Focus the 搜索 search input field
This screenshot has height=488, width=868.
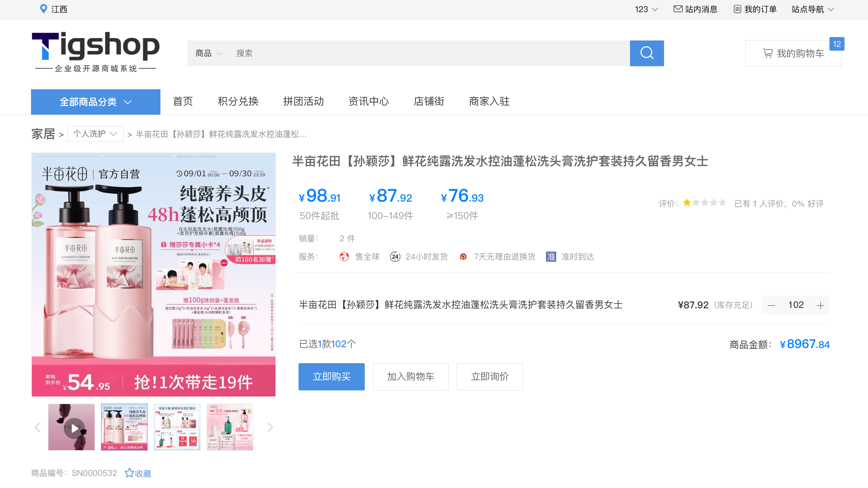(429, 53)
